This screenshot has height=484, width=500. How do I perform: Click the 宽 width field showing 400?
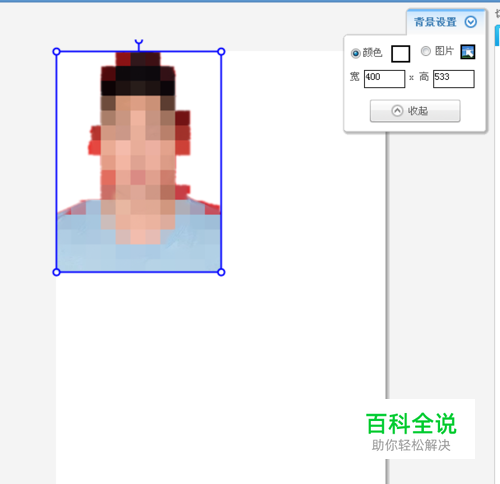(x=384, y=79)
